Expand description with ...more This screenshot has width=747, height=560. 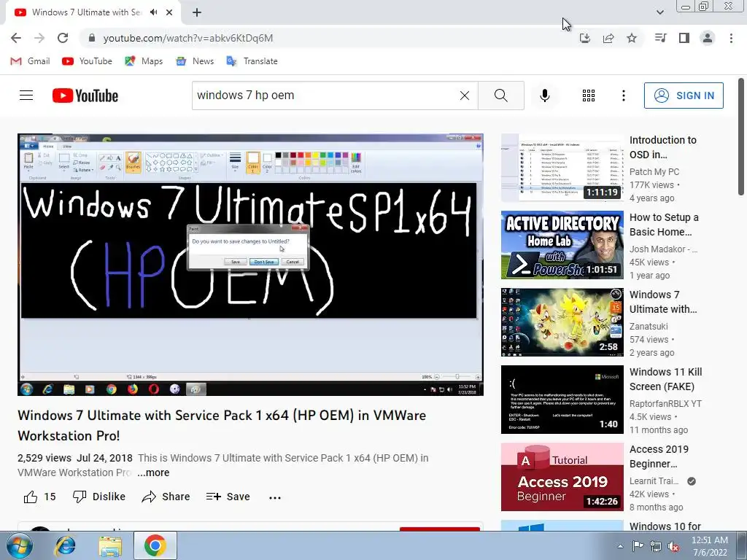coord(153,472)
